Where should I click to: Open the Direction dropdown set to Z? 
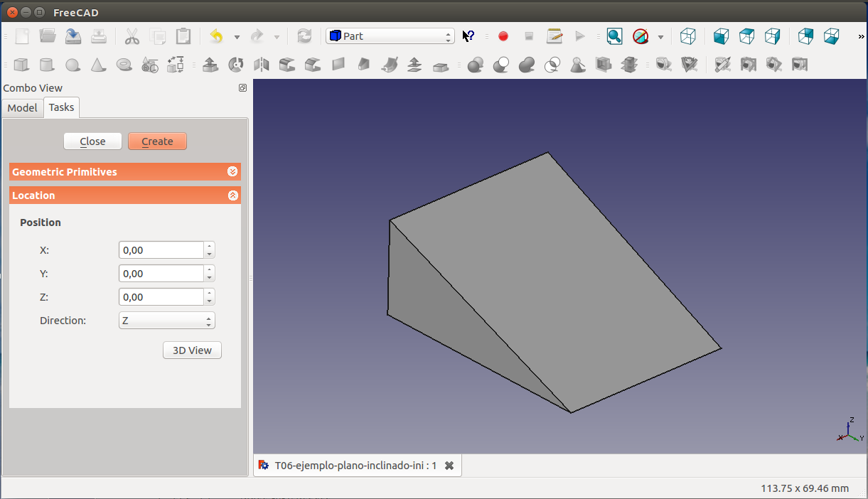pyautogui.click(x=166, y=321)
